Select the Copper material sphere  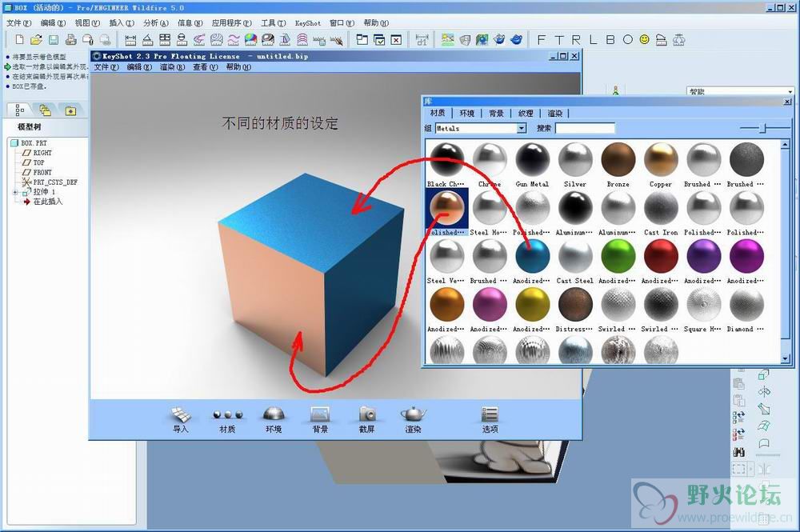661,159
